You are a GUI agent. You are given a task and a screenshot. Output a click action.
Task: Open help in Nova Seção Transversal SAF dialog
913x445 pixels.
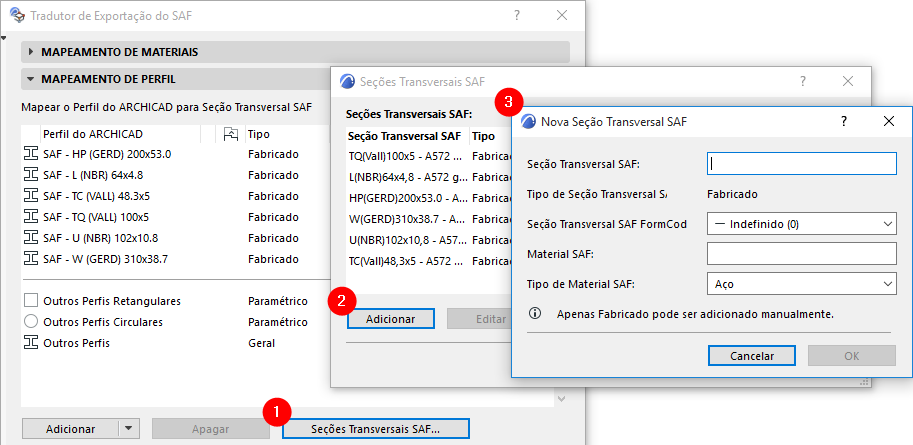pyautogui.click(x=844, y=121)
